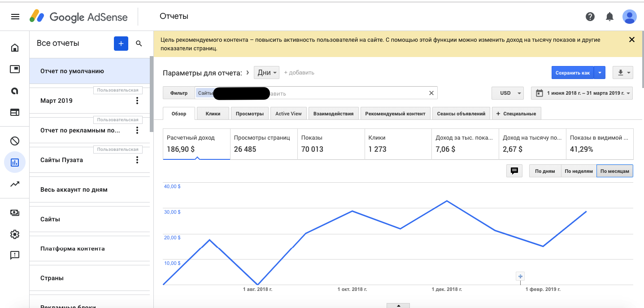Switch chart view to По неделям

579,171
